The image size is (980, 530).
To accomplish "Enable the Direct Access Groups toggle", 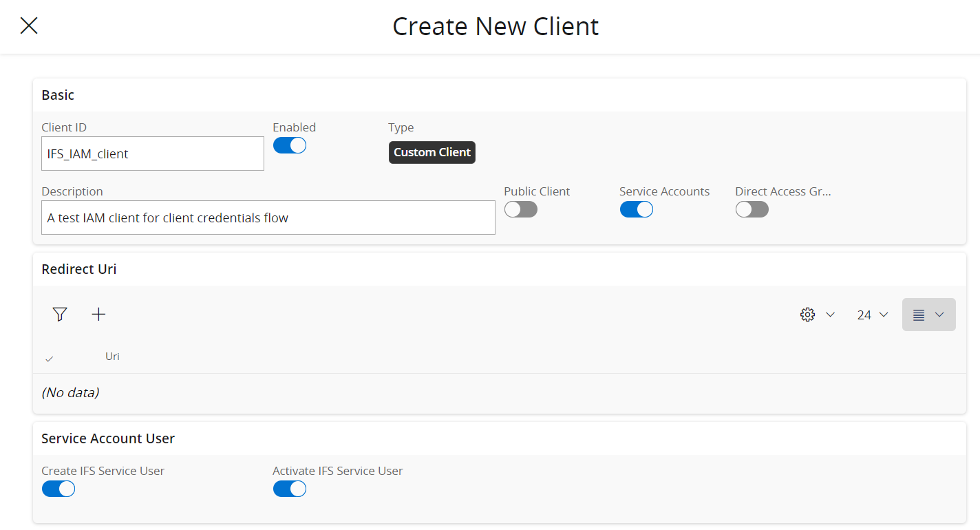I will (752, 209).
